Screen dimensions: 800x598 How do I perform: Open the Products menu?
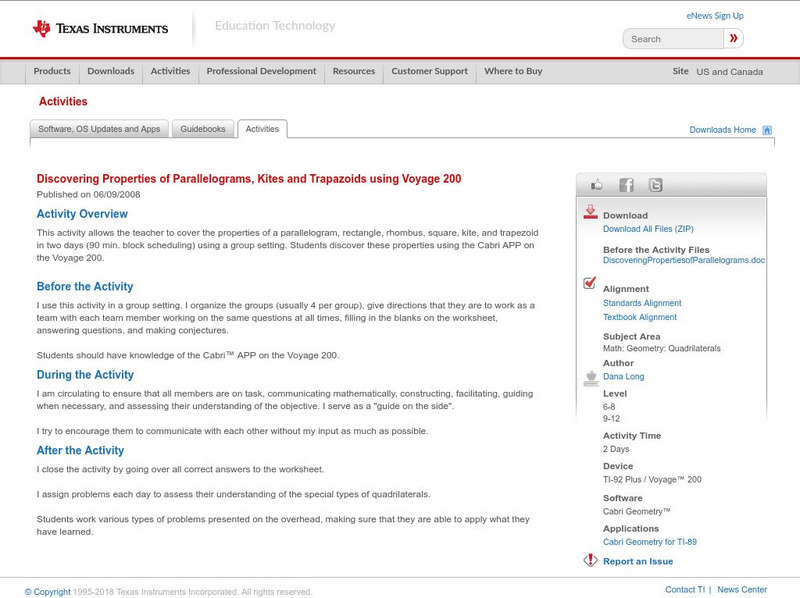click(52, 71)
